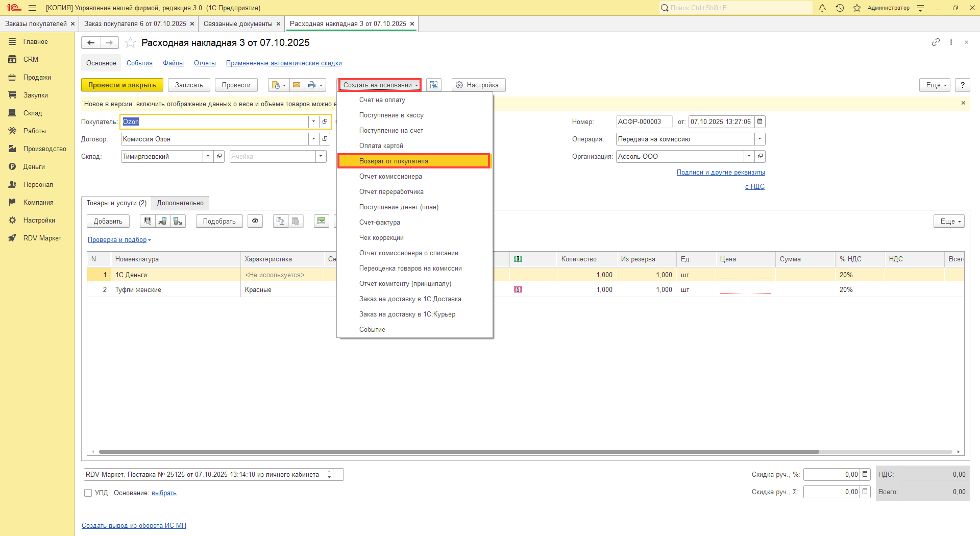Screen dimensions: 980x536
Task: Click the history clock icon in title bar
Action: point(840,8)
